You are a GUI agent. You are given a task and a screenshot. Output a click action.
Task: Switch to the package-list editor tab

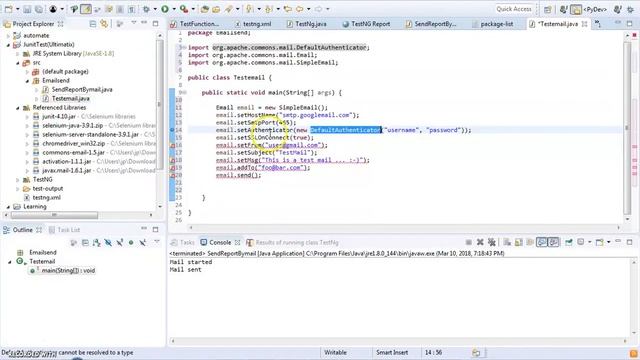click(x=493, y=24)
